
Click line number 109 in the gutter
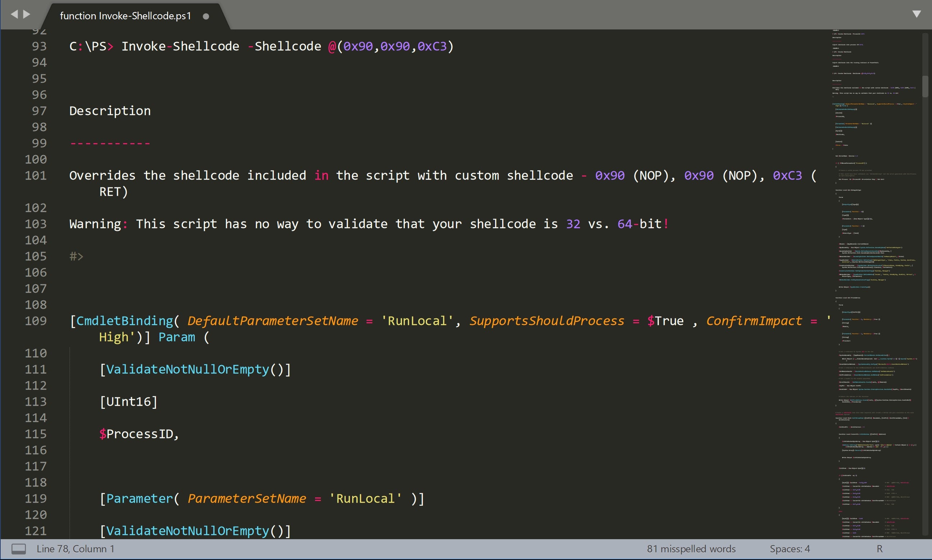point(36,321)
